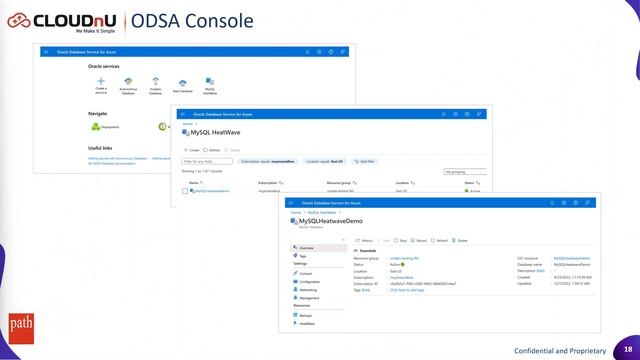Click Create in the MySQL HeatWave list toolbar
The width and height of the screenshot is (640, 360).
[x=191, y=150]
